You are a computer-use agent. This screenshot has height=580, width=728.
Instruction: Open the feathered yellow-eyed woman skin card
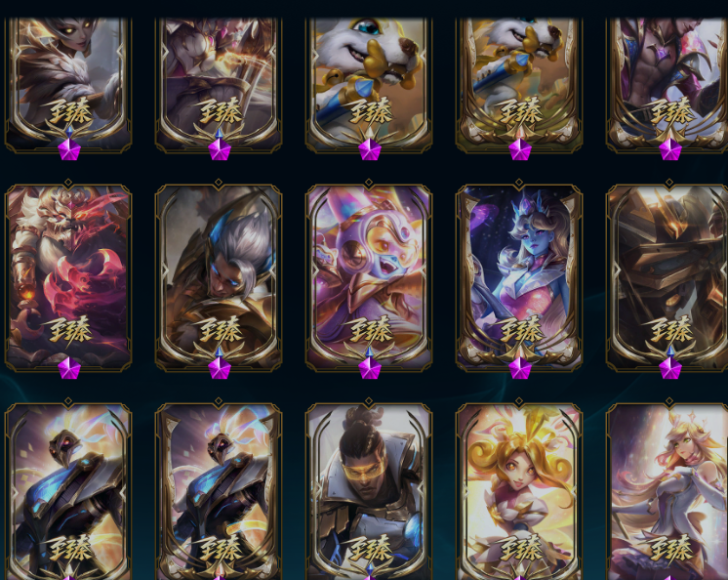coord(68,85)
